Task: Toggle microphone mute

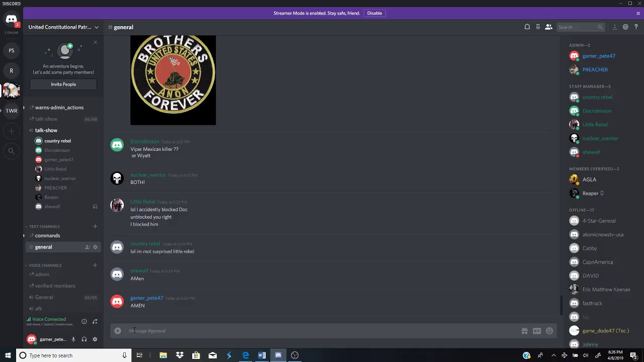Action: (x=73, y=339)
